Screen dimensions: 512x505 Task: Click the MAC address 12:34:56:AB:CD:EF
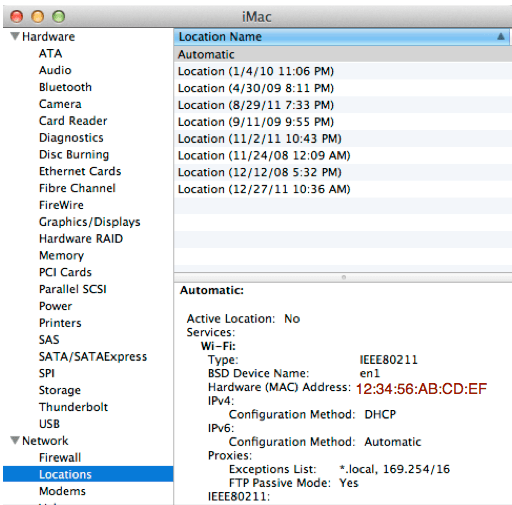coord(421,389)
